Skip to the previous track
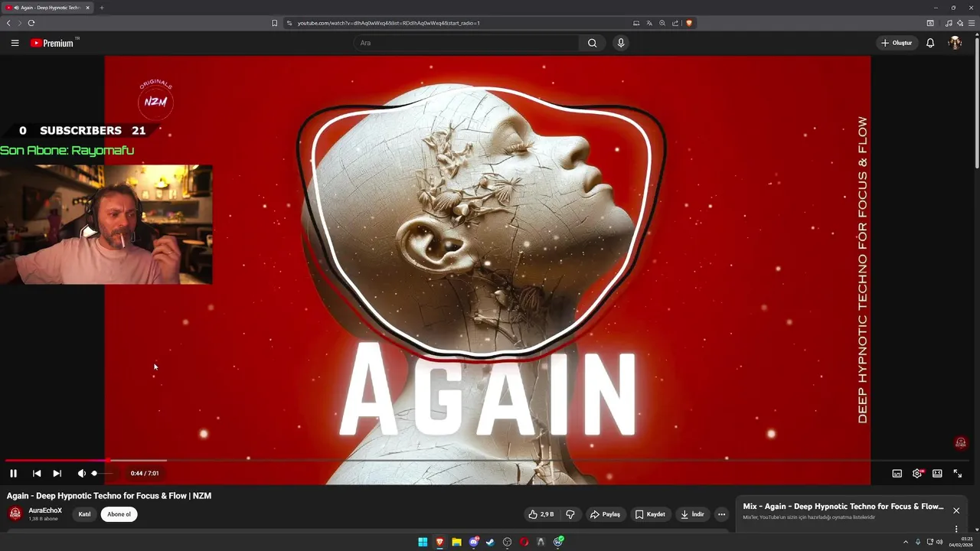The height and width of the screenshot is (551, 980). click(37, 474)
